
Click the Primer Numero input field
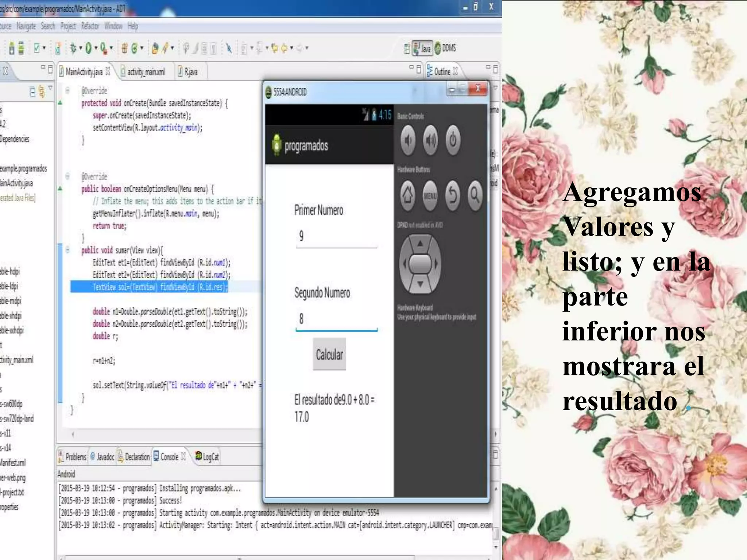pyautogui.click(x=336, y=237)
